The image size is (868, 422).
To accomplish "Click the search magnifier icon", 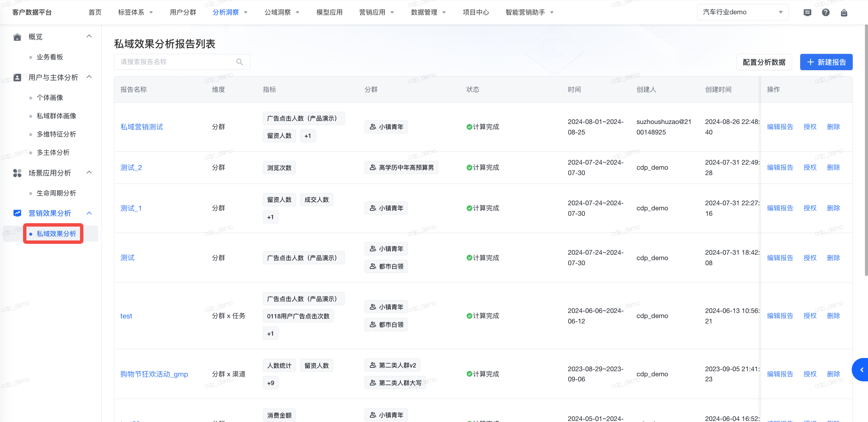I will click(x=239, y=62).
